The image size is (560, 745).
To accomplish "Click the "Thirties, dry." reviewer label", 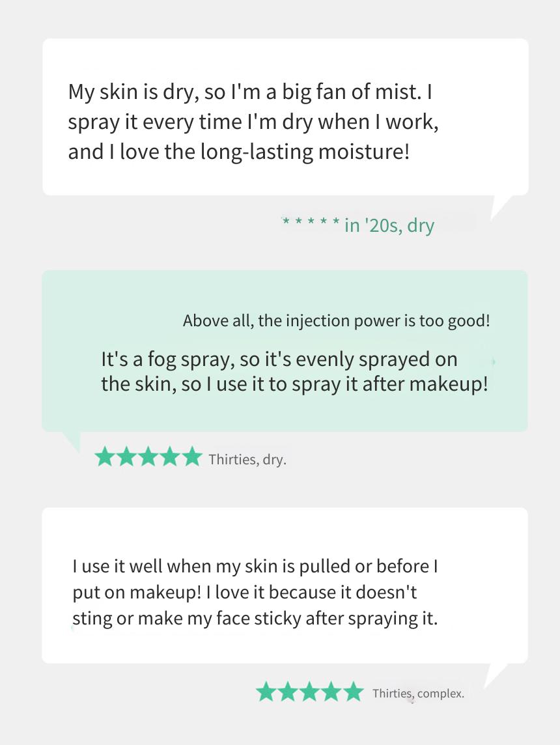I will 247,460.
